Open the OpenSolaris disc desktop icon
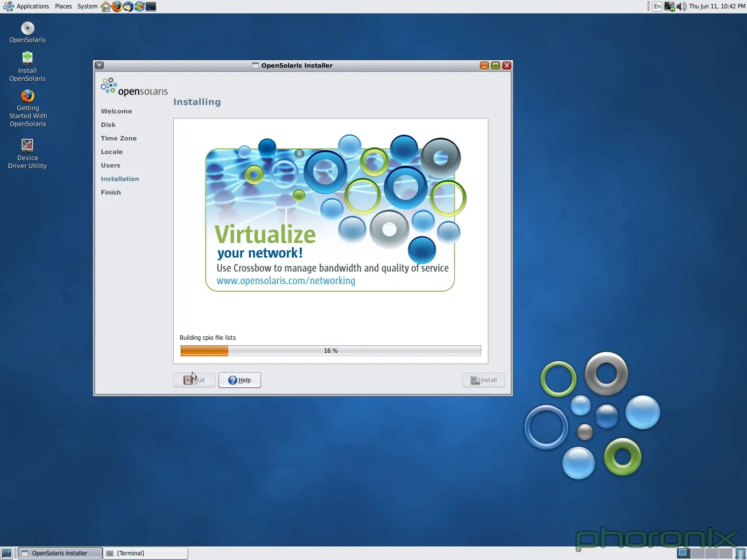 click(x=28, y=33)
